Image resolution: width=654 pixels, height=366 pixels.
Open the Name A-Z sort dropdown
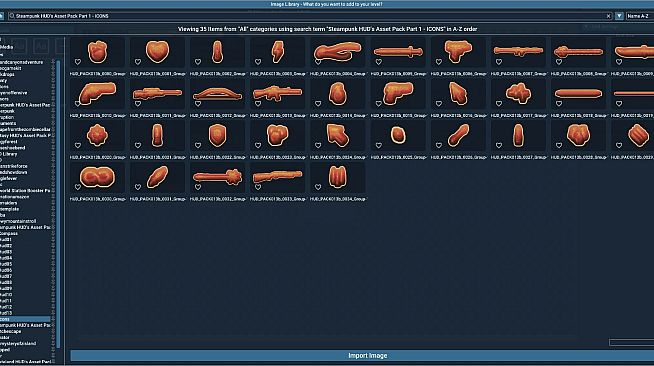pos(639,16)
